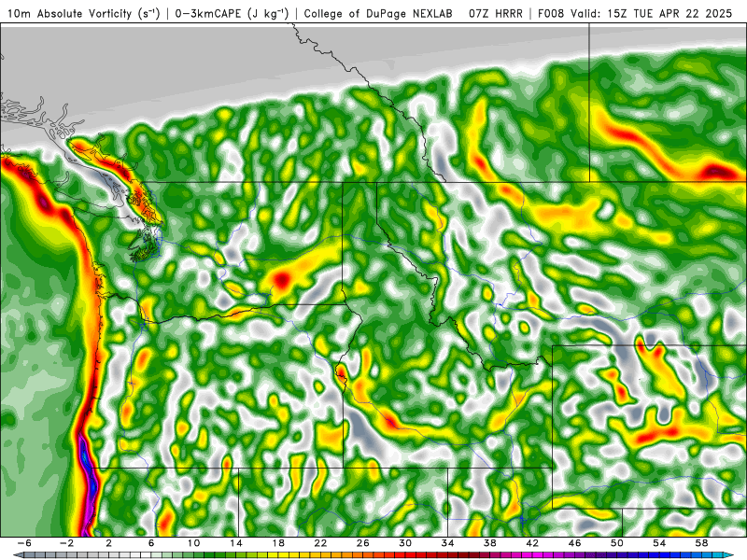Click the 50 tick label on the color scale
Image resolution: width=747 pixels, height=560 pixels.
click(617, 543)
